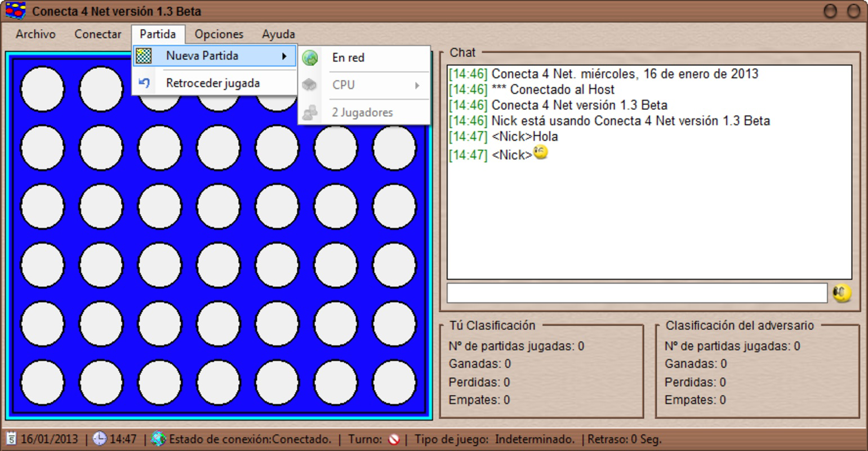Viewport: 868px width, 451px height.
Task: Expand the CPU submenu arrow
Action: [x=417, y=85]
